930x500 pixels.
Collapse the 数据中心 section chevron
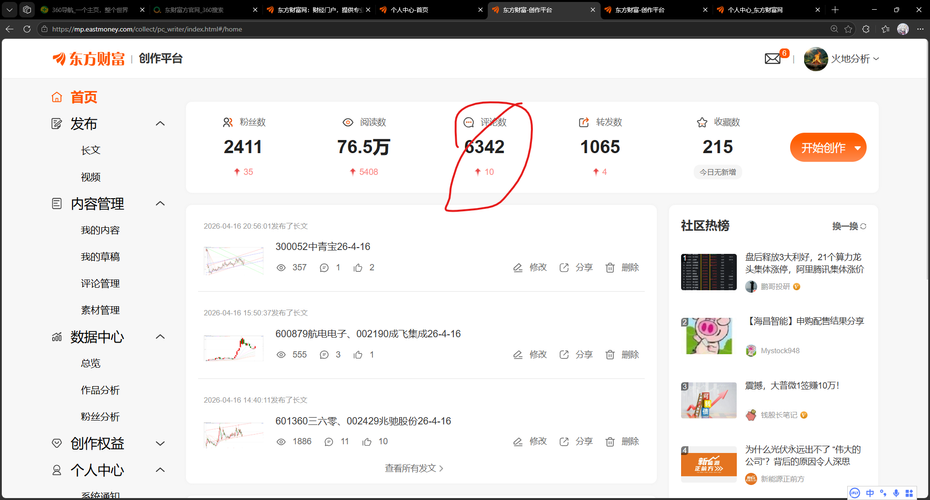pyautogui.click(x=160, y=337)
